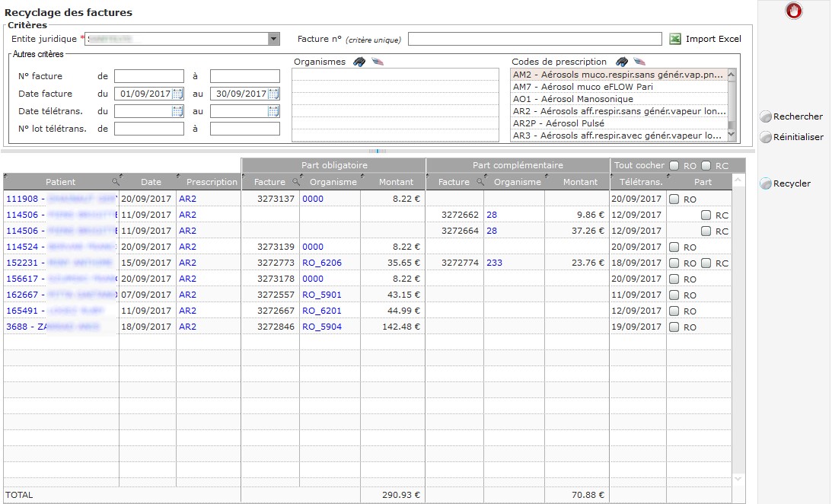Click magnifier in Part obligatoire Facture header
The height and width of the screenshot is (504, 832).
pyautogui.click(x=296, y=182)
